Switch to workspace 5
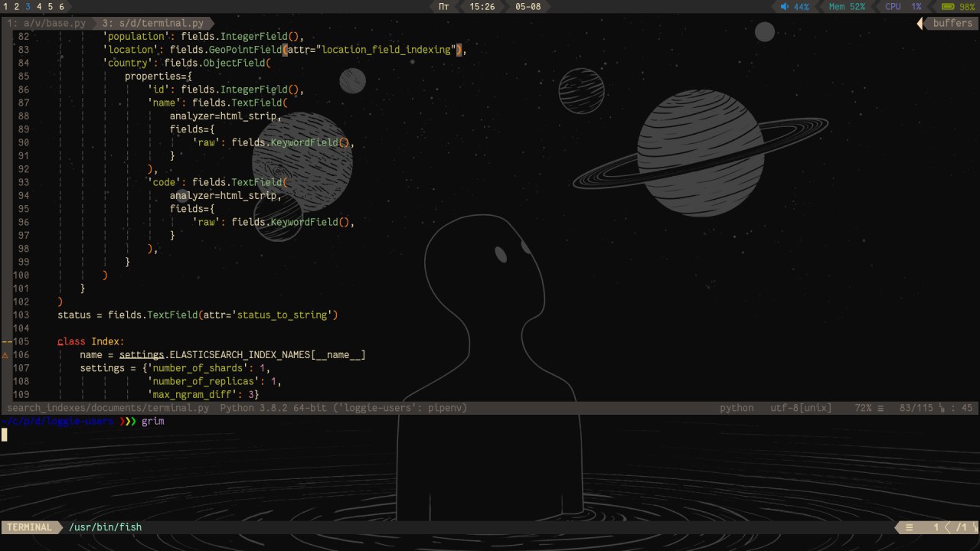 (51, 6)
